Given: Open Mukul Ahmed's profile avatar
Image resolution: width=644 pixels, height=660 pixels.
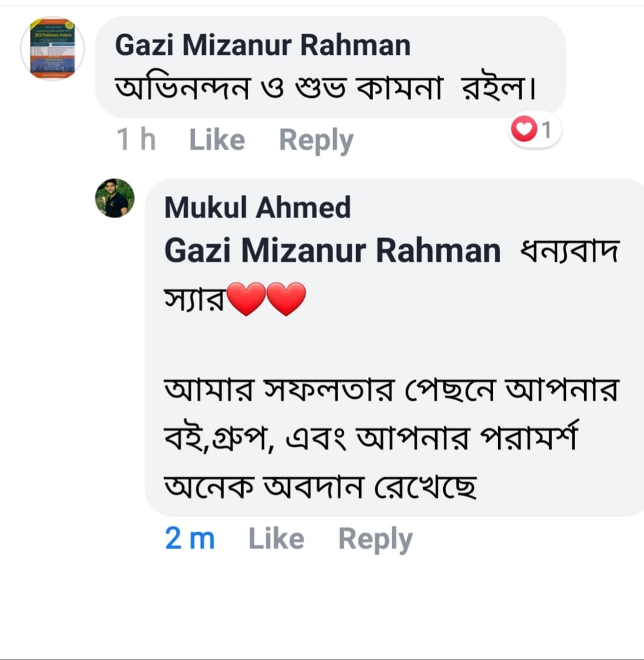Looking at the screenshot, I should coord(115,198).
